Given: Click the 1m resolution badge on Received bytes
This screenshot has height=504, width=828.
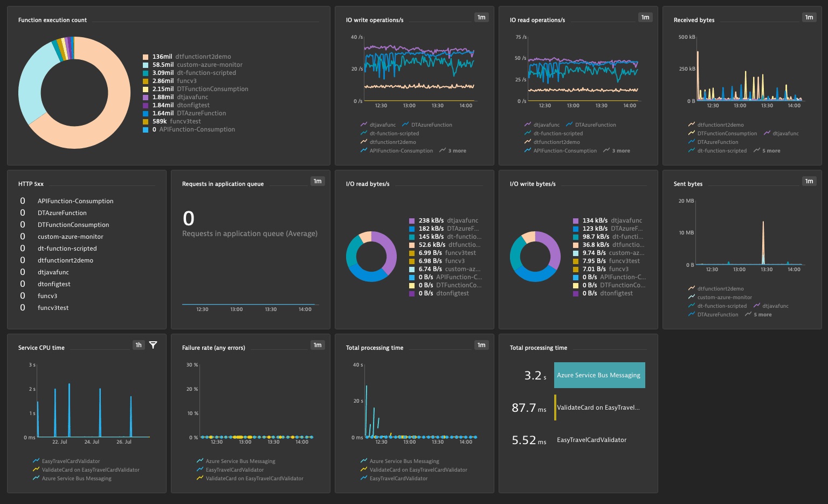Looking at the screenshot, I should [x=809, y=17].
